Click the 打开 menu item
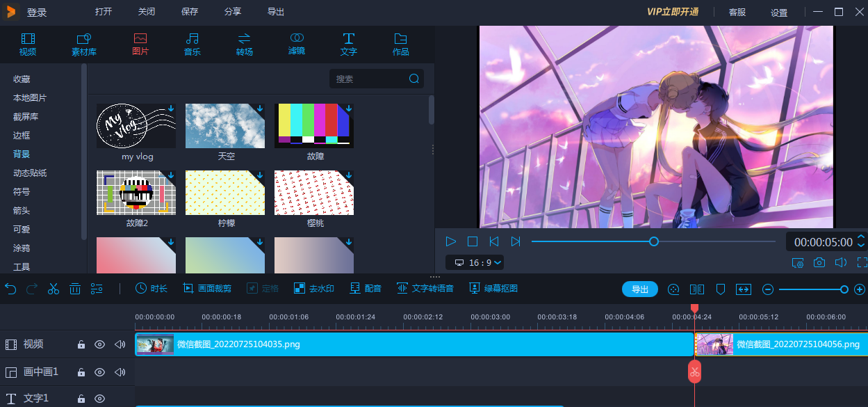The width and height of the screenshot is (868, 407). 104,12
